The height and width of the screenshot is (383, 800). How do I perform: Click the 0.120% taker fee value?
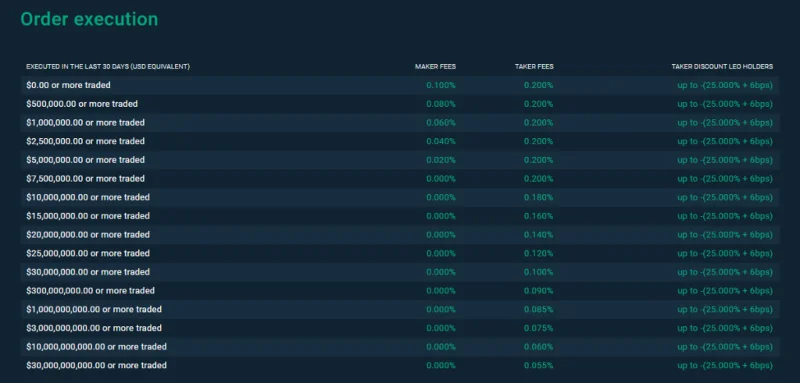pos(538,253)
